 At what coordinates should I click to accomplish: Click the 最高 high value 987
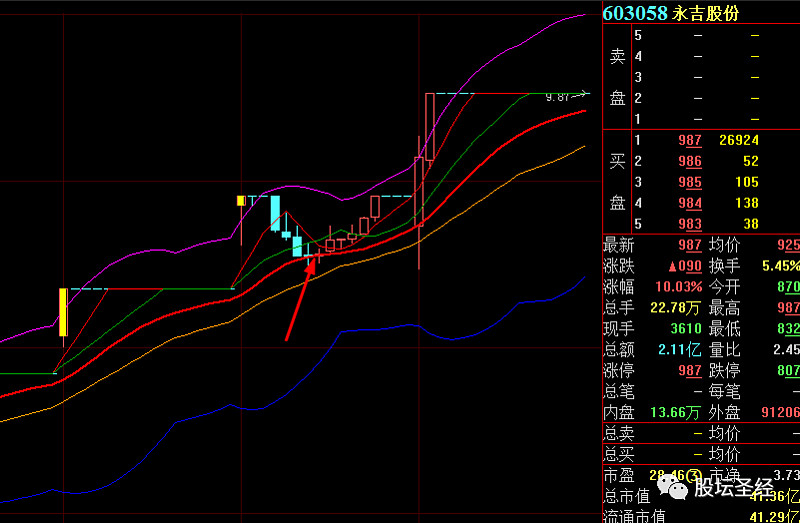(x=788, y=308)
